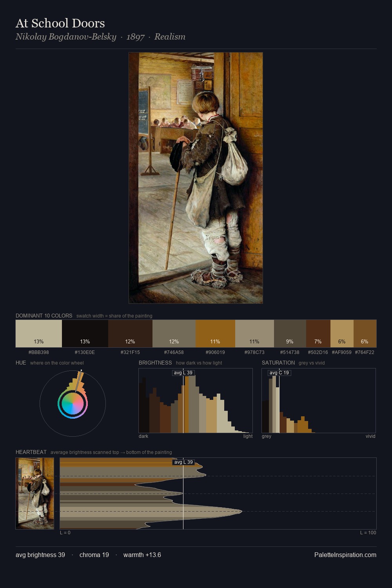Click the saturation histogram chart
Image resolution: width=392 pixels, height=588 pixels.
[x=319, y=401]
